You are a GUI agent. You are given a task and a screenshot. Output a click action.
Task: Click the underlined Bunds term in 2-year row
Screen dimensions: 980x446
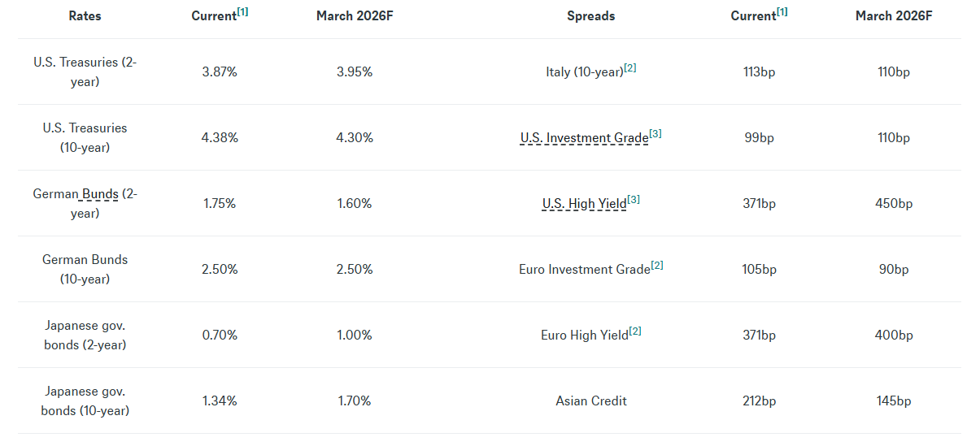[x=100, y=194]
